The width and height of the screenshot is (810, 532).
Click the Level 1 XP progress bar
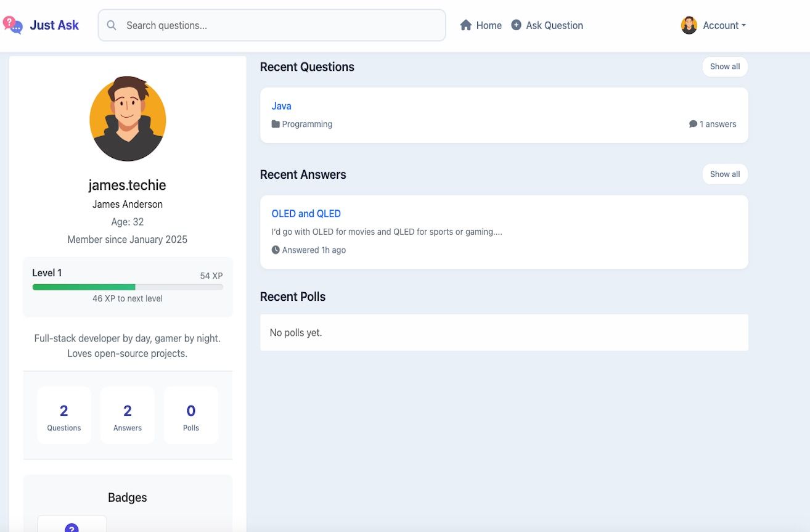tap(128, 287)
